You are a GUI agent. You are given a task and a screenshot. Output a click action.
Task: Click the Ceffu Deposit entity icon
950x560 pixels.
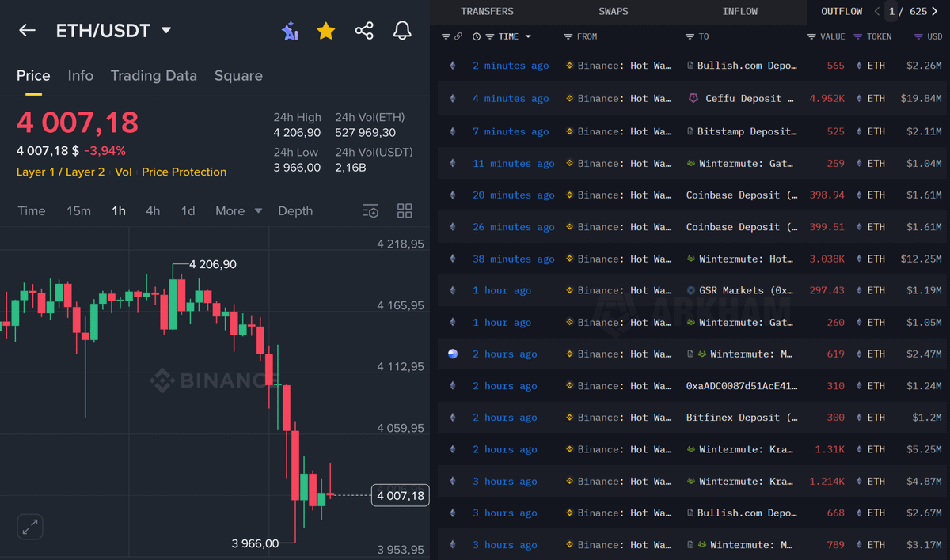693,99
